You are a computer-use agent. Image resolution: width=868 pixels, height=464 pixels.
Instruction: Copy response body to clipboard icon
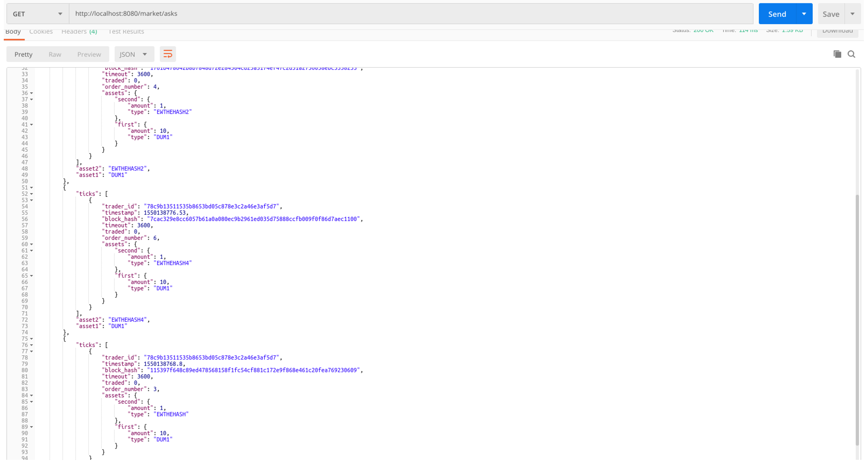pyautogui.click(x=837, y=54)
